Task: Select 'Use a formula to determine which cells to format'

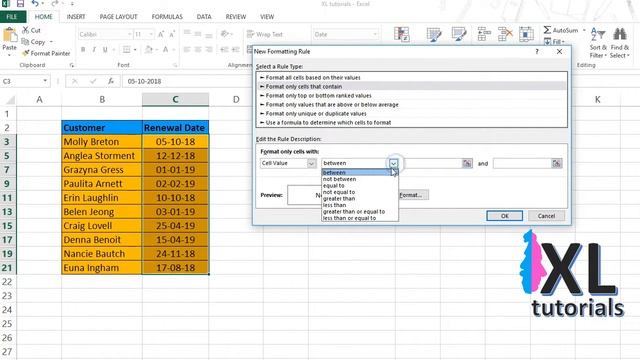Action: click(x=412, y=122)
